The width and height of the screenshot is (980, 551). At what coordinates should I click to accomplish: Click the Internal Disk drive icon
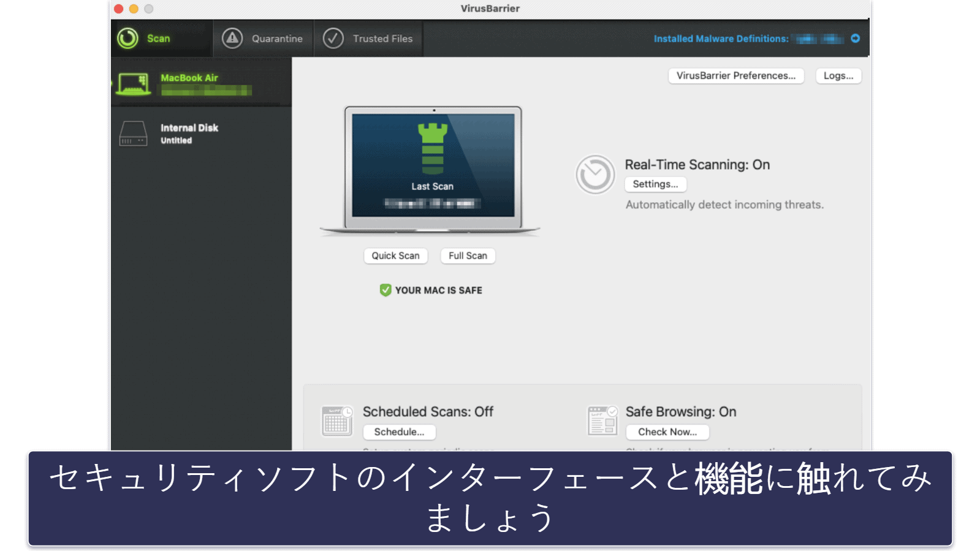tap(134, 133)
